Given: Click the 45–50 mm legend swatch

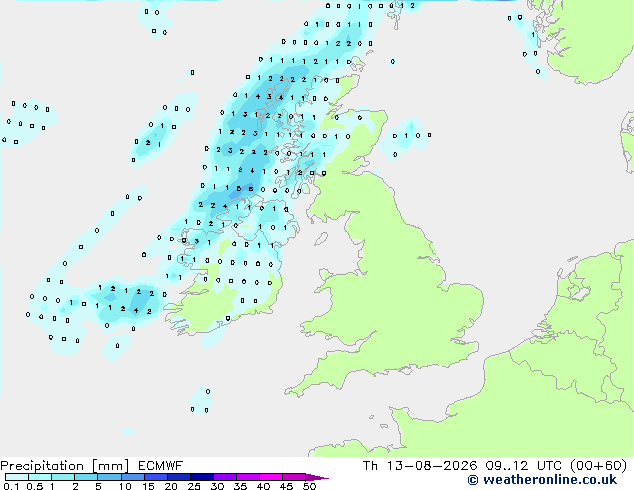Looking at the screenshot, I should click(x=294, y=477).
